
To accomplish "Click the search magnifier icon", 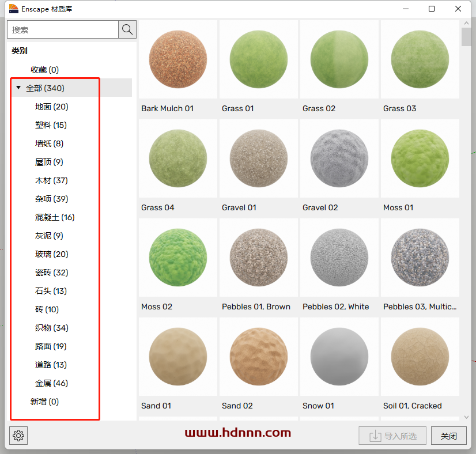I will (127, 29).
